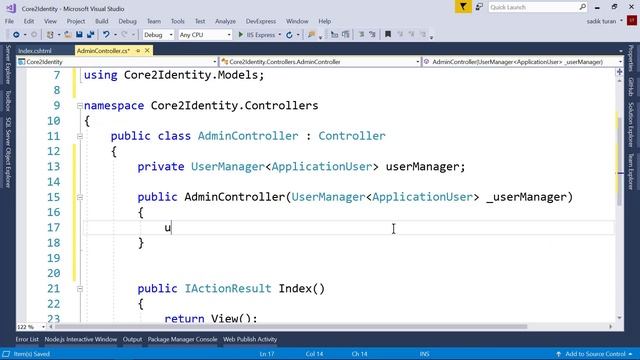This screenshot has width=640, height=360.
Task: Expand the Toolbox side tab
Action: click(8, 100)
